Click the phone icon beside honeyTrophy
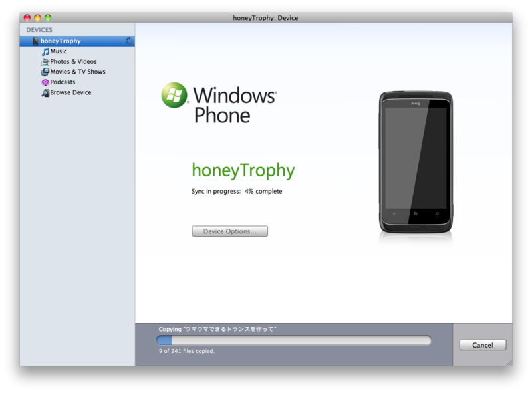Image resolution: width=532 pixels, height=393 pixels. [35, 41]
